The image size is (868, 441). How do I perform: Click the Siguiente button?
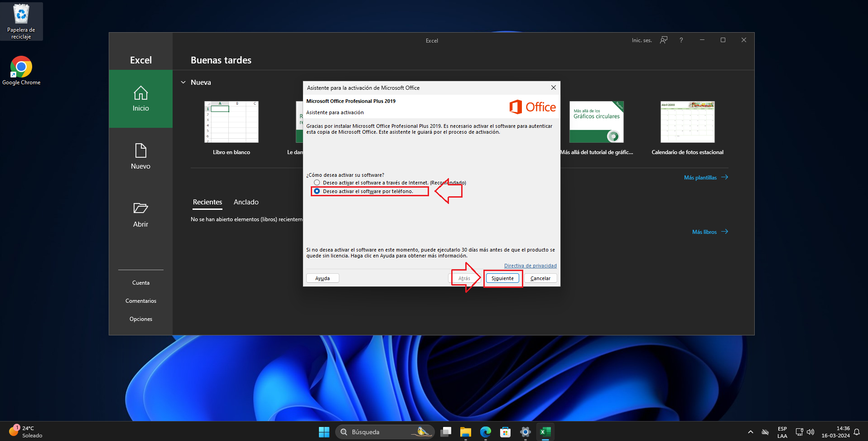pyautogui.click(x=502, y=278)
